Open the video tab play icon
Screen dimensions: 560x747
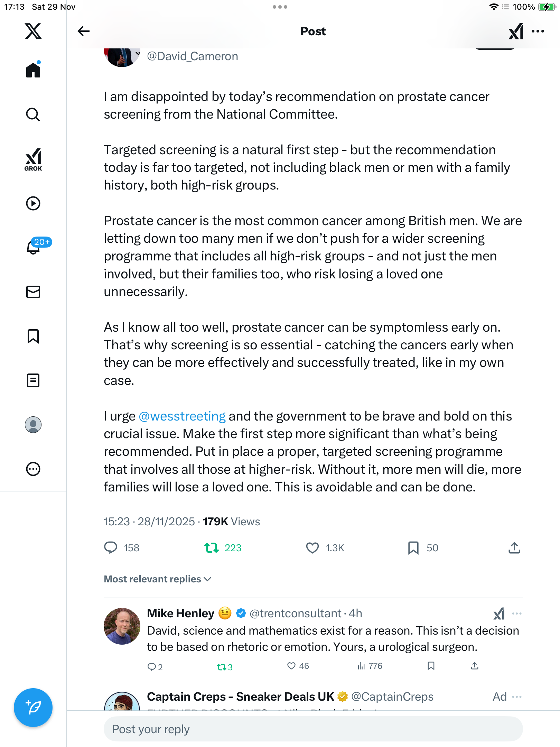point(33,203)
